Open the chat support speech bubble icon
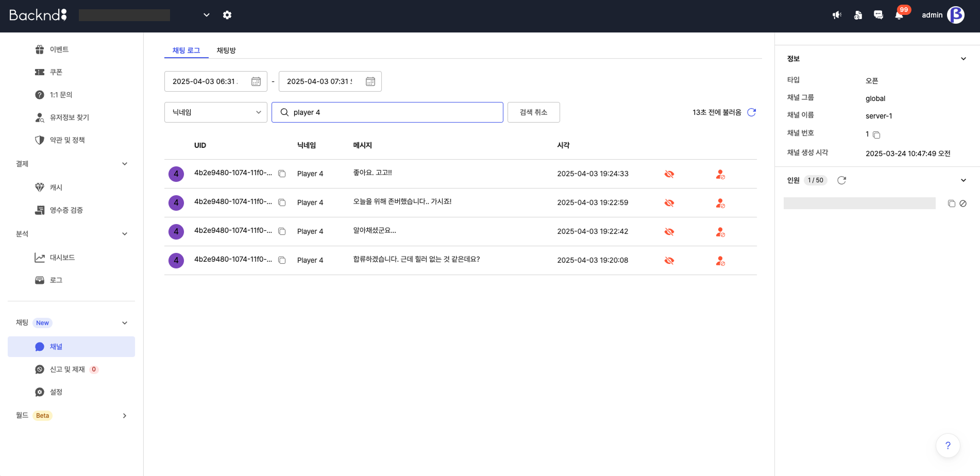The width and height of the screenshot is (980, 476). [878, 15]
